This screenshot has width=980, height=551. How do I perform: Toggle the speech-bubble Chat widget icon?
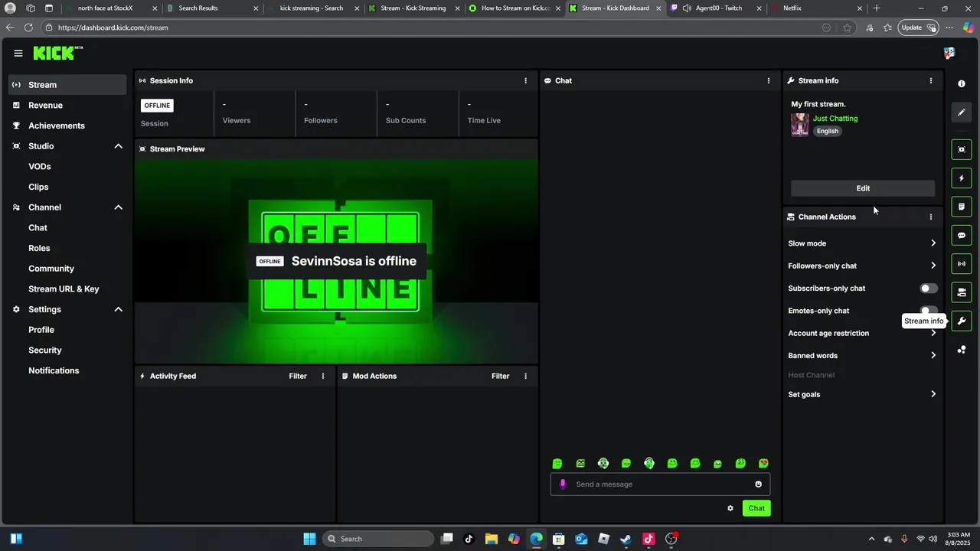point(962,236)
